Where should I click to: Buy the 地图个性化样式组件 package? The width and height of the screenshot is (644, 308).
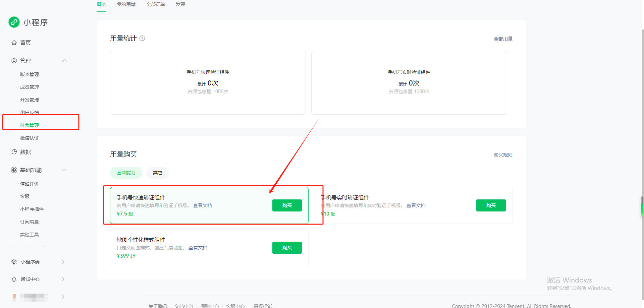(287, 248)
